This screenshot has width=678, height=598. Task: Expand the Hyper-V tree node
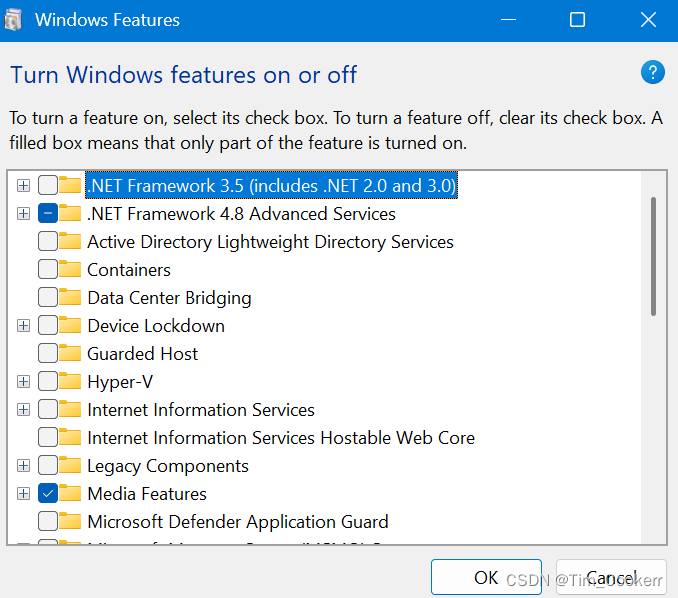click(x=23, y=381)
